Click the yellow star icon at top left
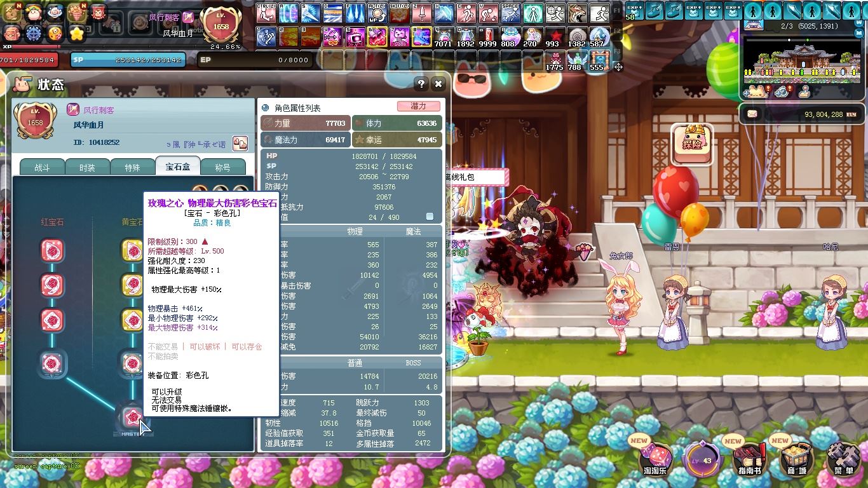Screen dimensions: 868x488 (x=77, y=34)
